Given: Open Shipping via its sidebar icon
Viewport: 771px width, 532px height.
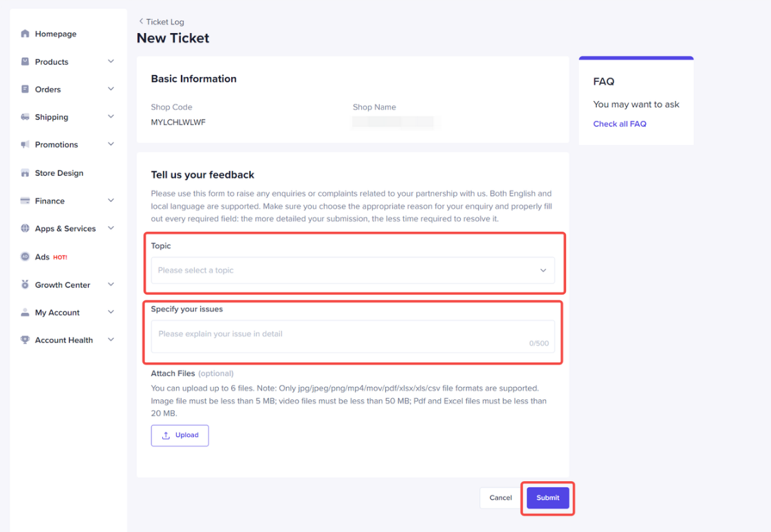Looking at the screenshot, I should pyautogui.click(x=24, y=117).
